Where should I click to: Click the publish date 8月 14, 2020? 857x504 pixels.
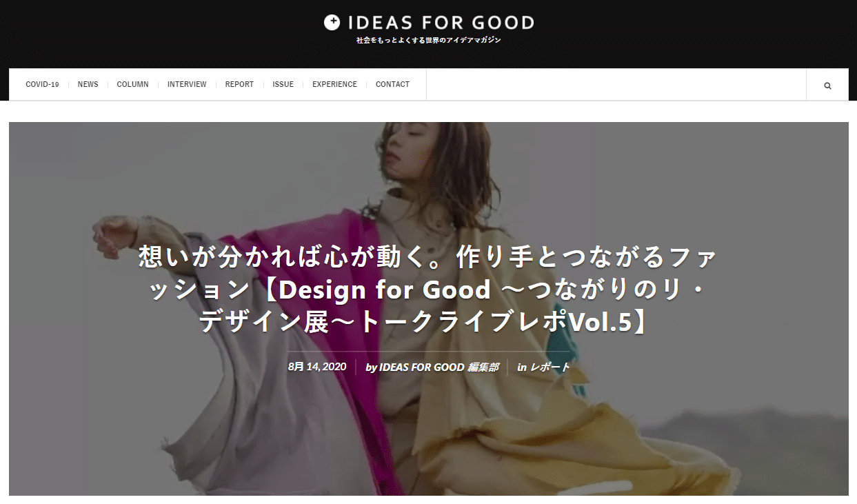coord(317,367)
